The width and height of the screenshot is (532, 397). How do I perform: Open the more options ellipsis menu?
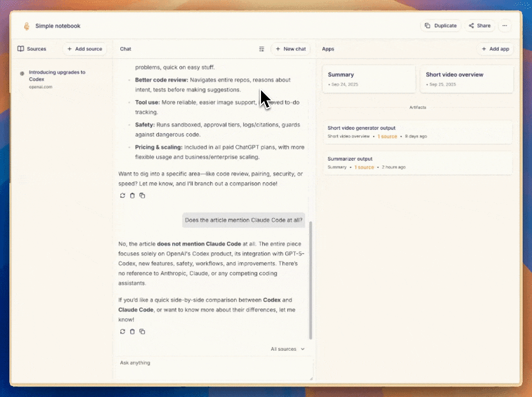pyautogui.click(x=504, y=26)
